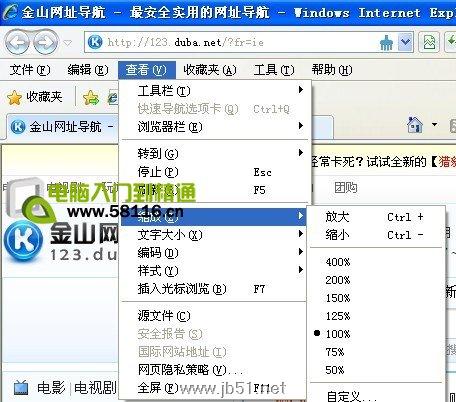Set zoom level to 200%
This screenshot has width=456, height=402.
point(376,280)
